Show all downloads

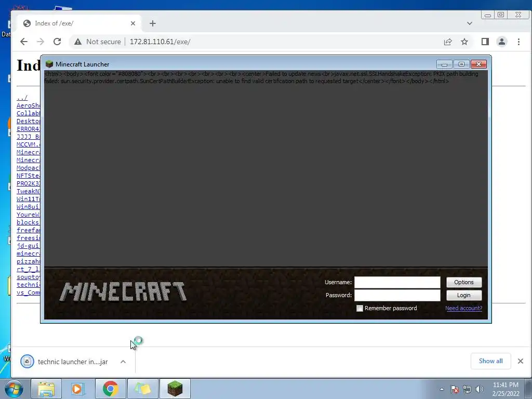click(490, 361)
